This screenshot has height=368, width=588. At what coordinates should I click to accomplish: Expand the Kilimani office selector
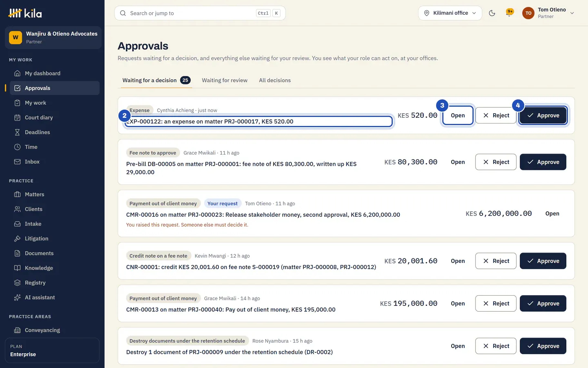coord(450,13)
